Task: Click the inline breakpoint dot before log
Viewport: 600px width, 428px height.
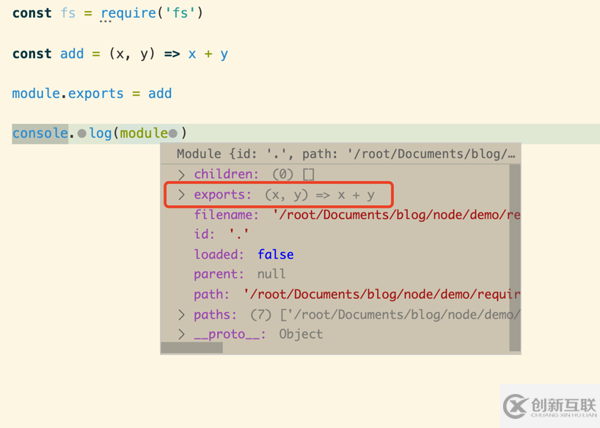Action: pyautogui.click(x=82, y=134)
